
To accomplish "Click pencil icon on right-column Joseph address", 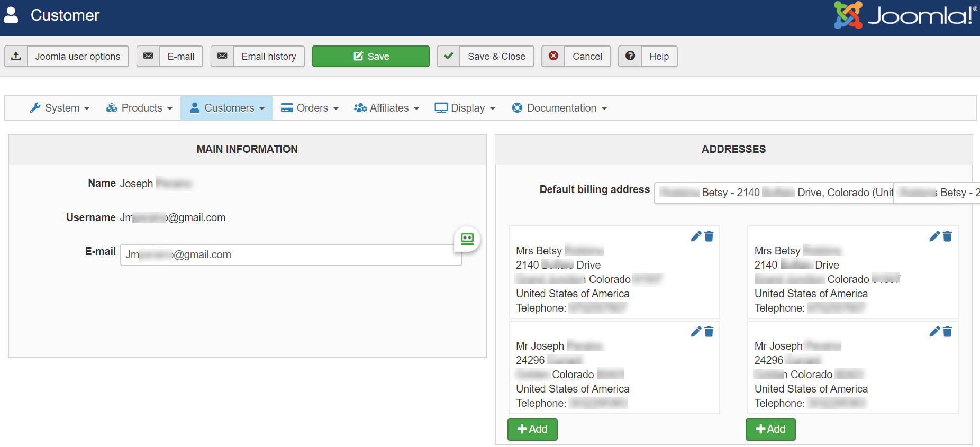I will click(934, 332).
